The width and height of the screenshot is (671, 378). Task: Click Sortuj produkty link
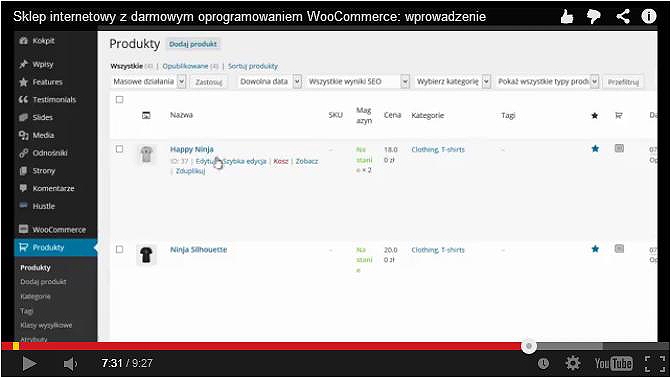pos(253,66)
